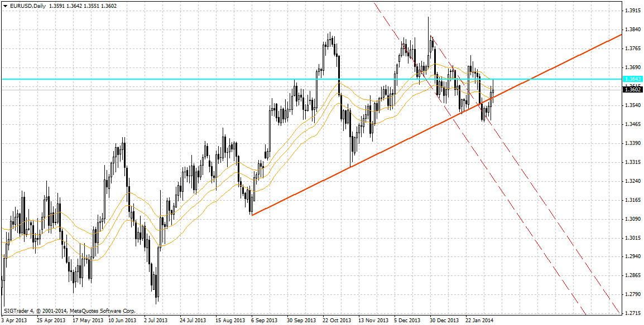Image resolution: width=644 pixels, height=325 pixels.
Task: Click the 2 Jul 2013 date label
Action: point(156,320)
